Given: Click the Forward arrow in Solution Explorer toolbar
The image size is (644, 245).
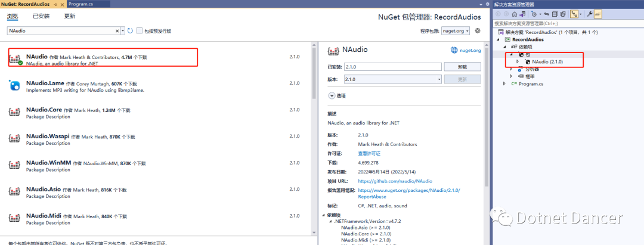Looking at the screenshot, I should pyautogui.click(x=506, y=14).
